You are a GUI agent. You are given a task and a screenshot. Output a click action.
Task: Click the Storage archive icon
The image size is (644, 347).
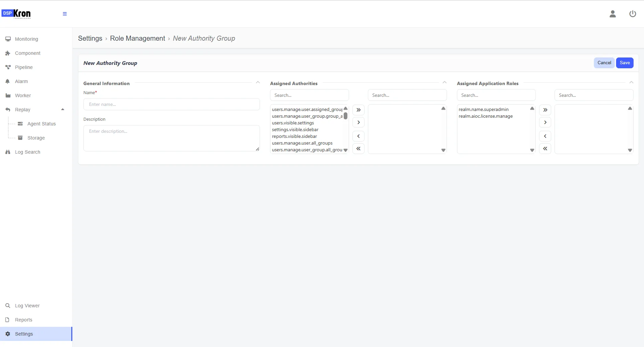pyautogui.click(x=20, y=138)
